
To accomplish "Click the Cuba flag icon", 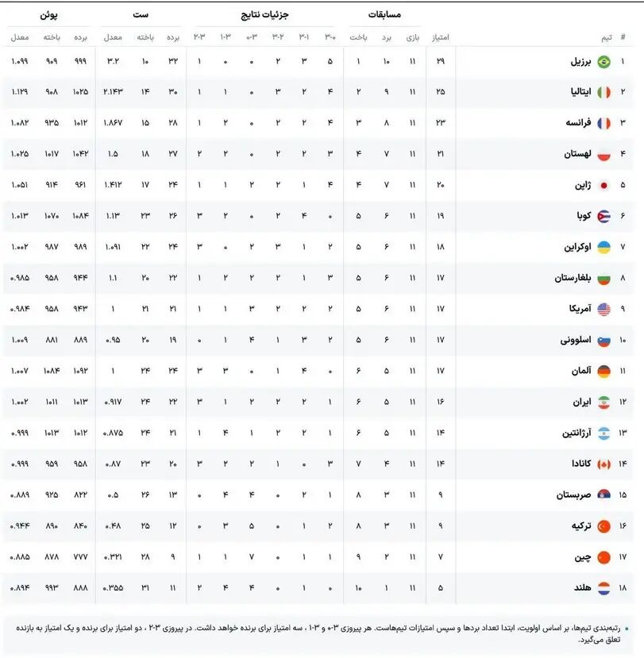I will (604, 217).
